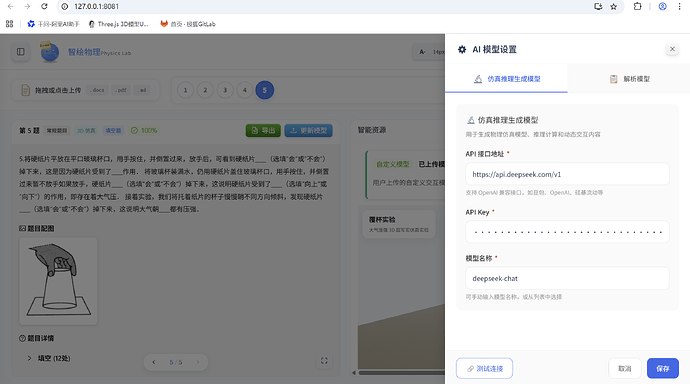Open the cup experiment illustration thumbnail
Image resolution: width=690 pixels, height=384 pixels.
(58, 281)
